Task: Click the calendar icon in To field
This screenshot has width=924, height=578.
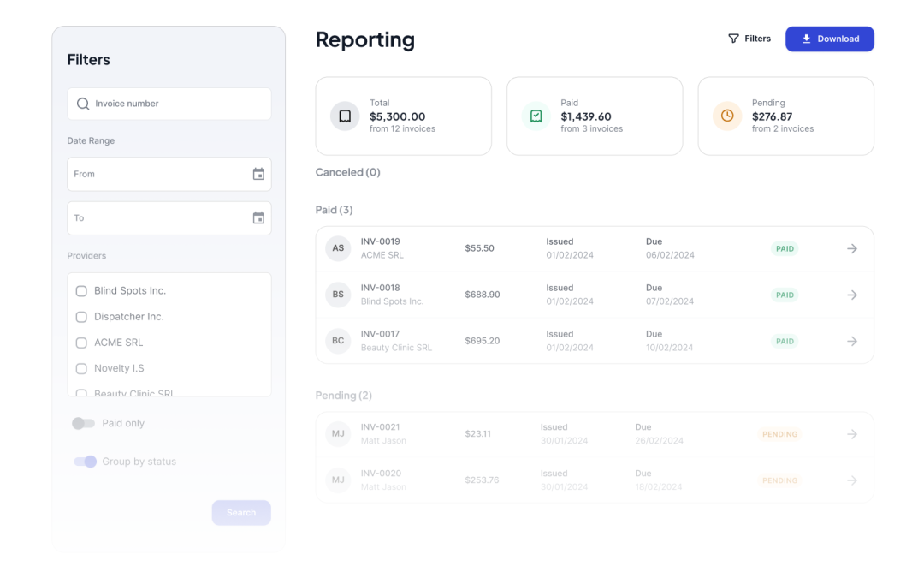Action: pos(258,218)
